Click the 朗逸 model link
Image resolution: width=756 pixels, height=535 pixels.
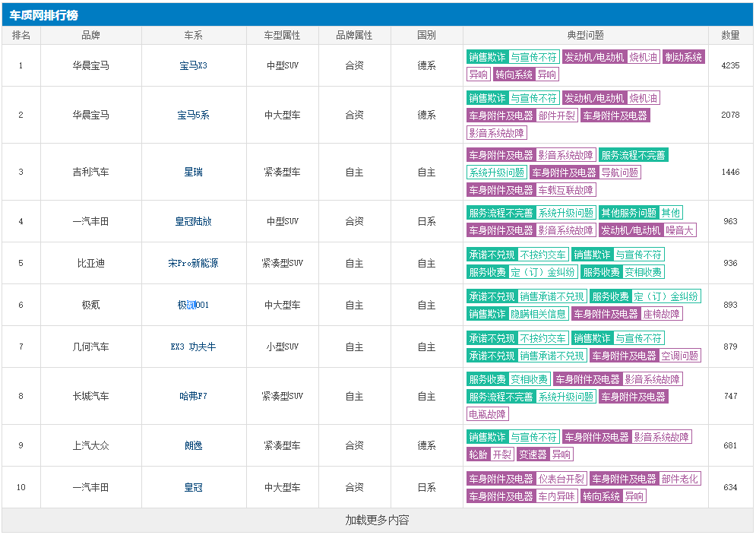(x=193, y=446)
